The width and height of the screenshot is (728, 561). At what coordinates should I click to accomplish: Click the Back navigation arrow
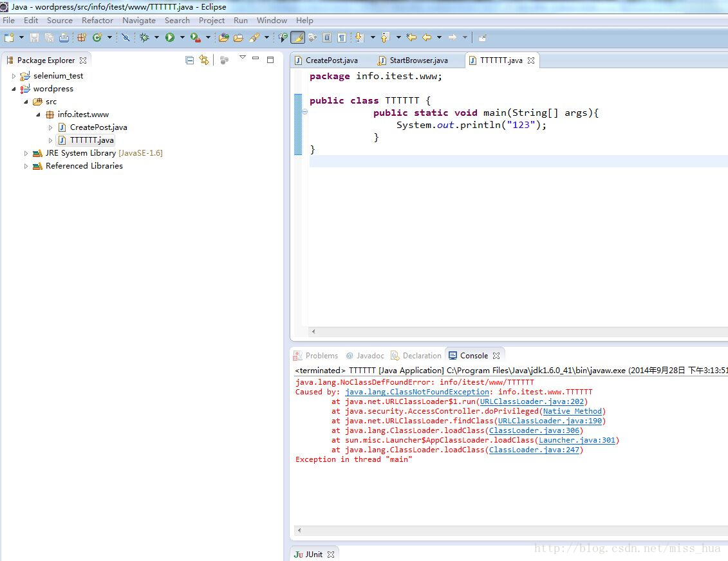click(x=427, y=37)
